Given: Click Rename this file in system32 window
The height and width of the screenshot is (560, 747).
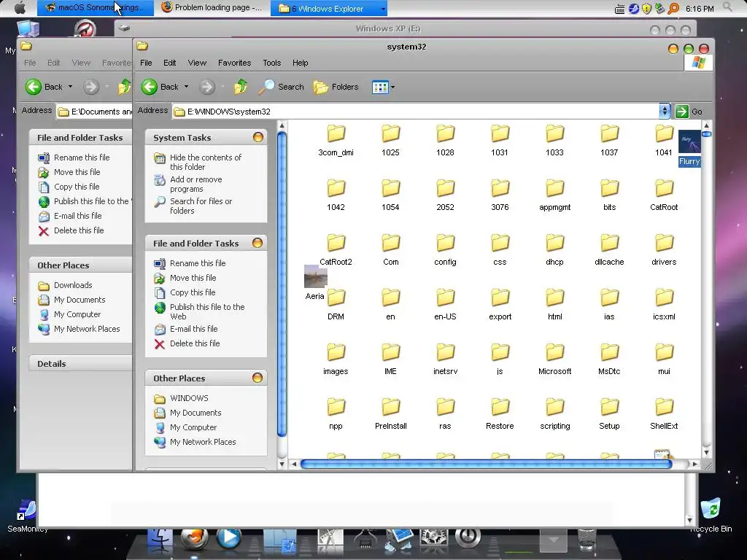Looking at the screenshot, I should coord(198,262).
